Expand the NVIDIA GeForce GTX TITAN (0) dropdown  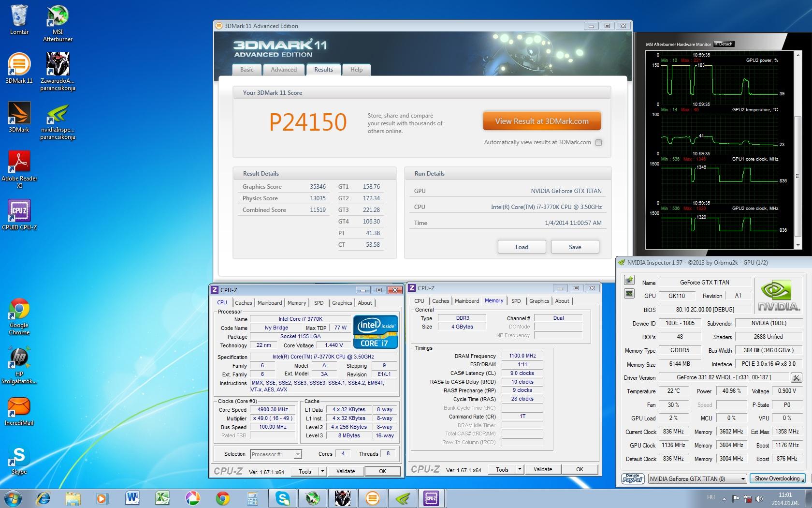point(743,479)
